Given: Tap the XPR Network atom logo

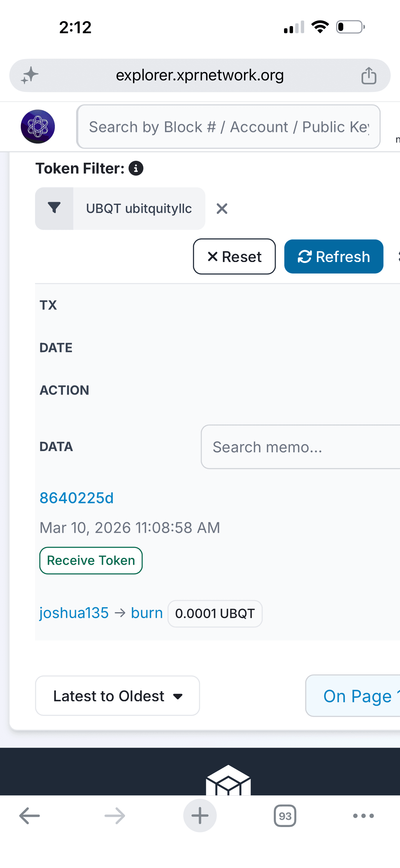Looking at the screenshot, I should 38,127.
